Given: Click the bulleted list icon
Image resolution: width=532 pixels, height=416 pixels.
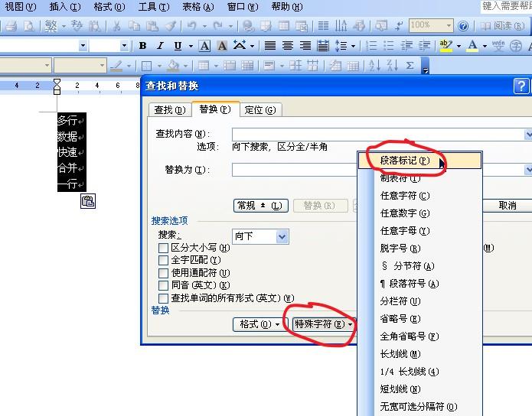Looking at the screenshot, I should coord(389,45).
